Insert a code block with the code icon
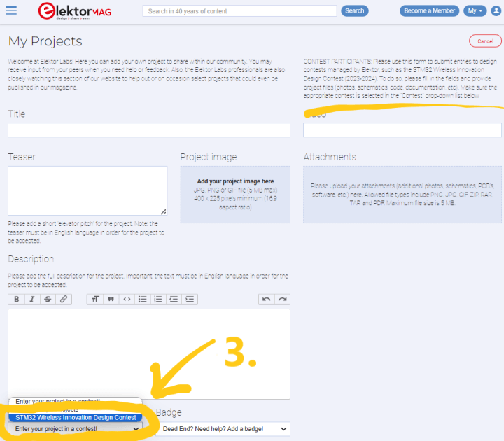The width and height of the screenshot is (504, 441). tap(127, 299)
